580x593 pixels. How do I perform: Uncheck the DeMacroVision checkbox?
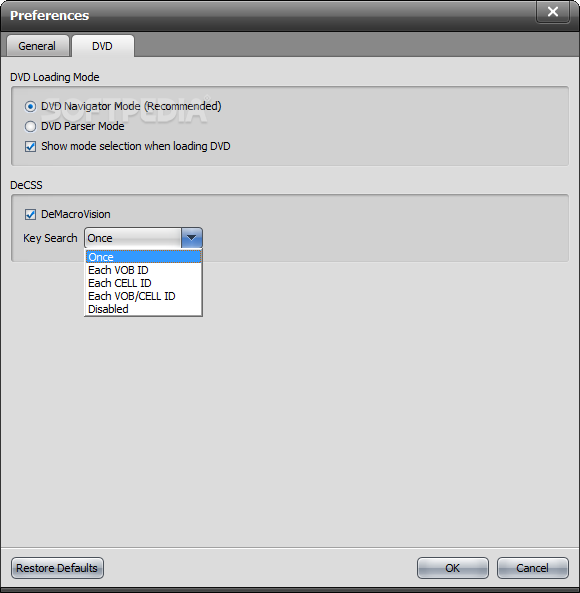pyautogui.click(x=30, y=214)
